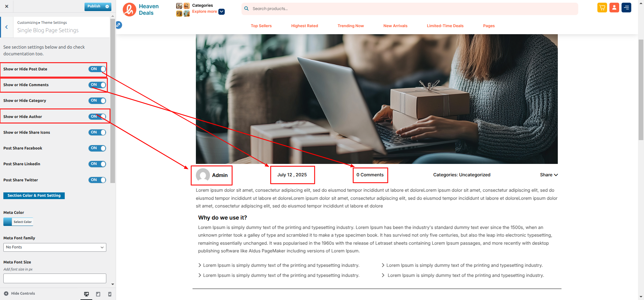This screenshot has height=300, width=644.
Task: Disable the Post Share Twitter switch
Action: (97, 180)
